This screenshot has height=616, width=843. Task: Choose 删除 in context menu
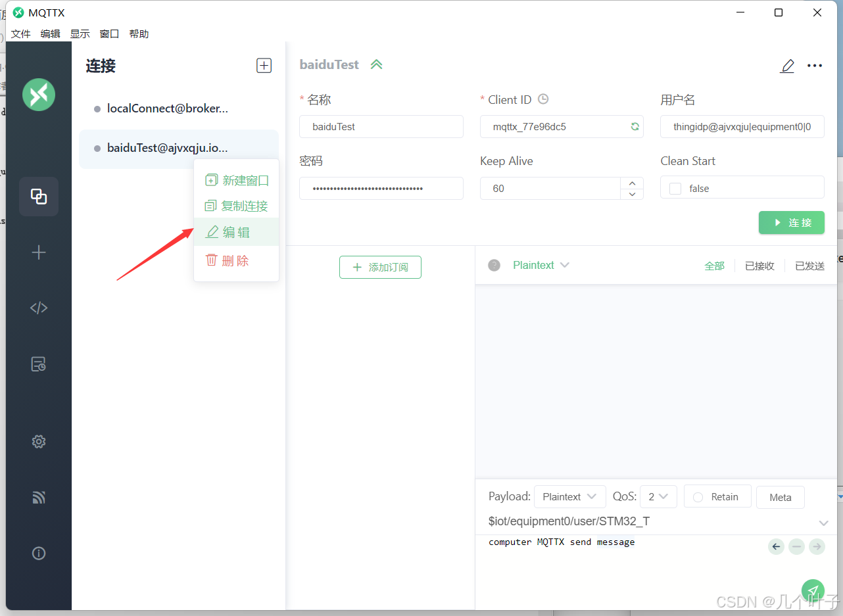237,260
